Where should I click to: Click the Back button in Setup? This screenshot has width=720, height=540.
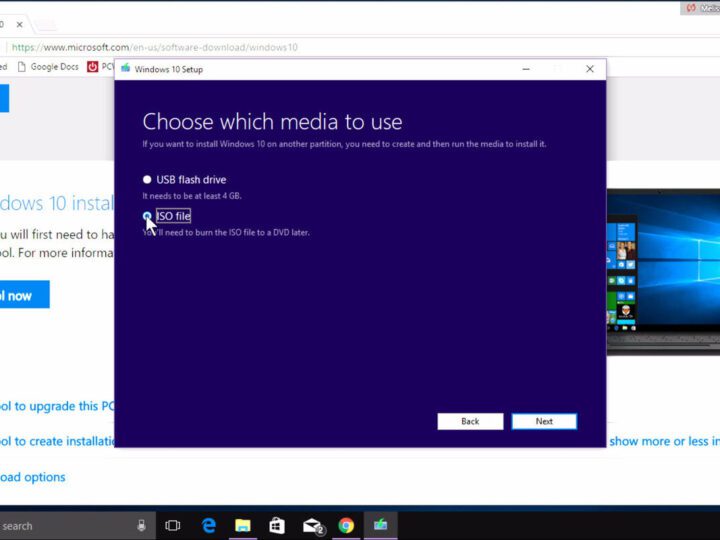pyautogui.click(x=470, y=422)
